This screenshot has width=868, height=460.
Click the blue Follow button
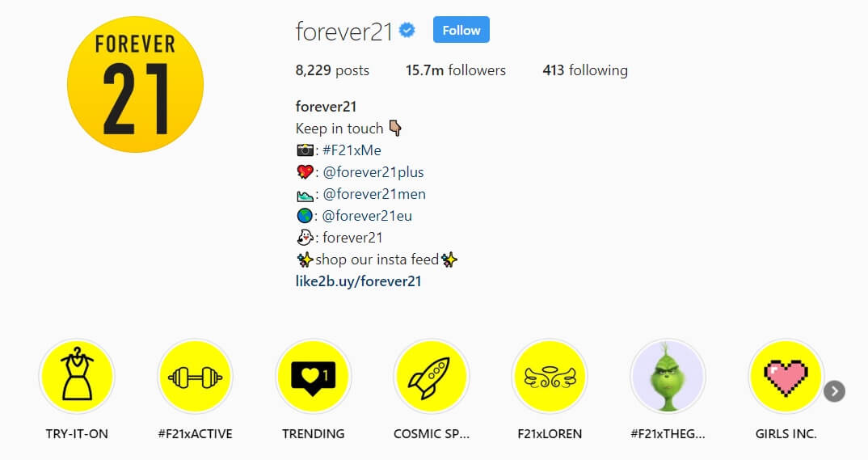(x=461, y=30)
